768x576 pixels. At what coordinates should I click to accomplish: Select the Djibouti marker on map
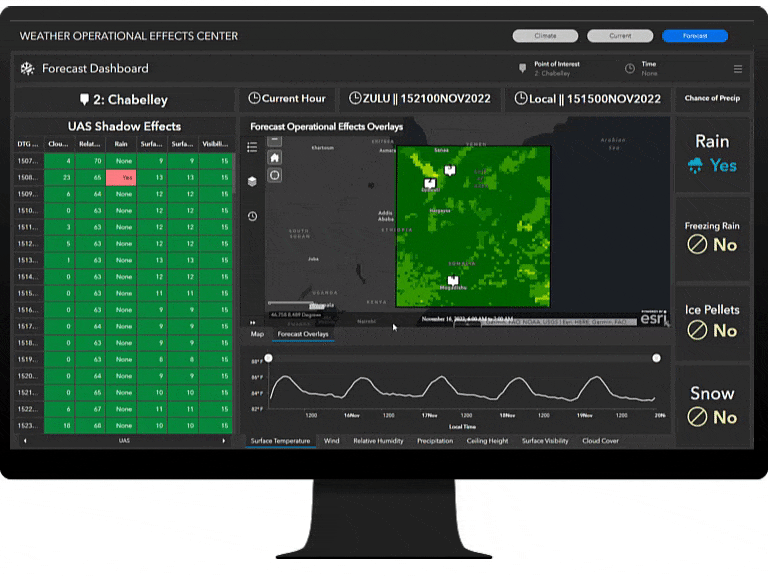pos(430,183)
